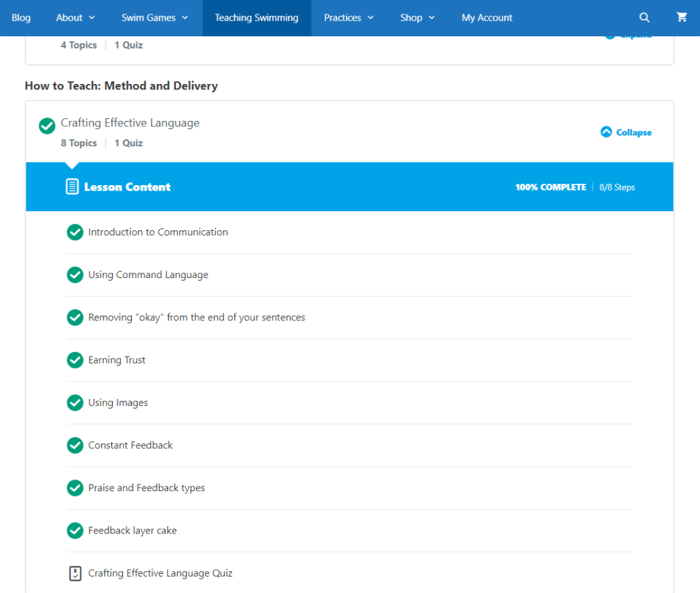700x593 pixels.
Task: Open the shopping cart icon
Action: (682, 17)
